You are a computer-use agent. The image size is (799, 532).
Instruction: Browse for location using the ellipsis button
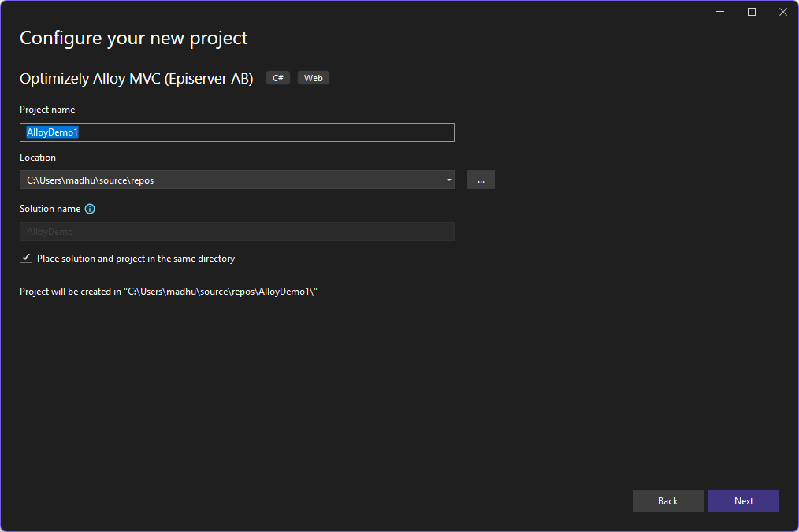pos(481,180)
